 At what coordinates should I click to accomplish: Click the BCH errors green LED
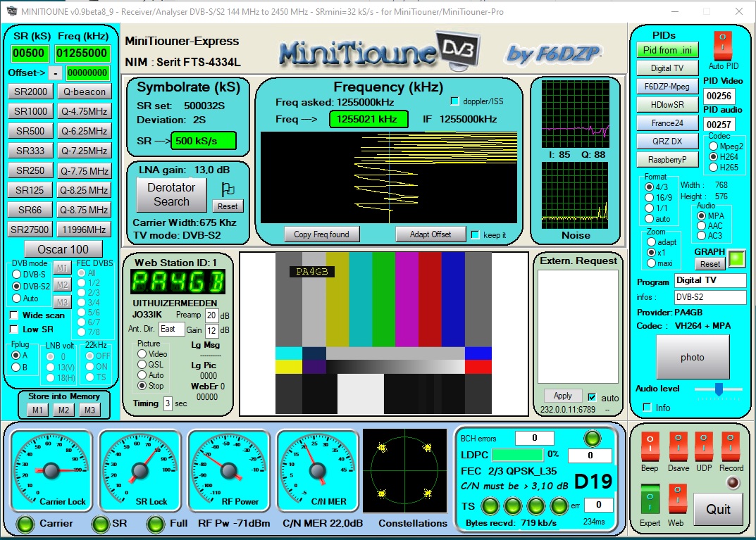click(x=592, y=439)
